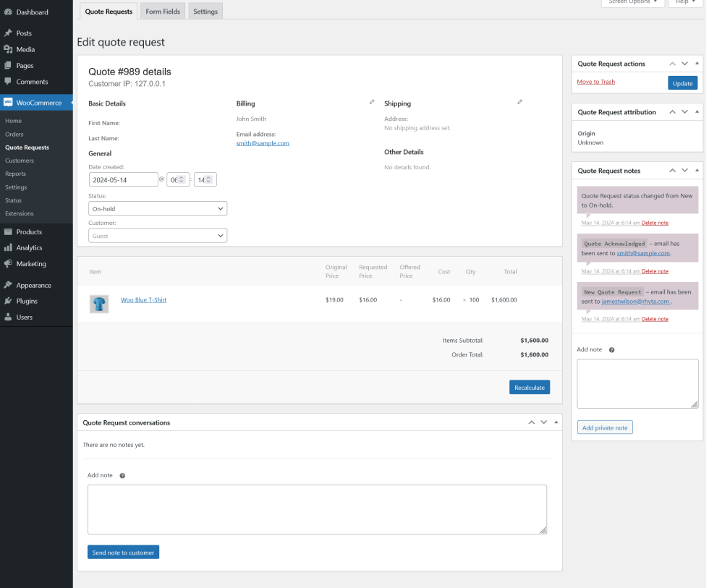Open the Screen Options dropdown
The height and width of the screenshot is (588, 709).
coord(632,2)
